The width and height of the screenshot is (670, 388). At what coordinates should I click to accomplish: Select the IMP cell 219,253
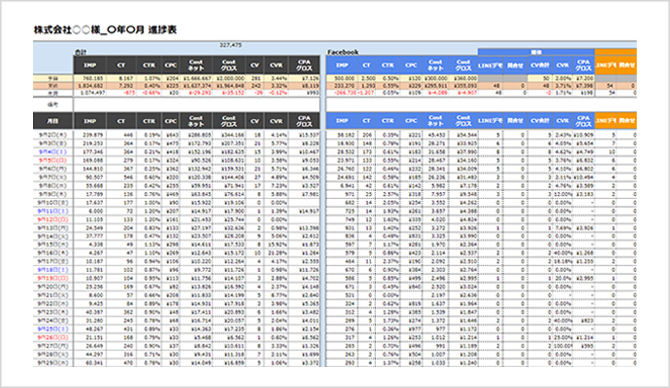coord(90,144)
